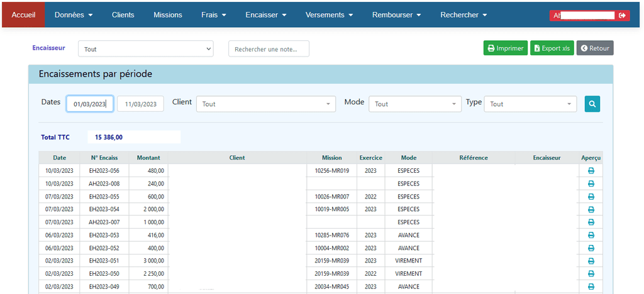Image resolution: width=644 pixels, height=294 pixels.
Task: Open the preview of encaissement EH2023-053
Action: coord(591,235)
